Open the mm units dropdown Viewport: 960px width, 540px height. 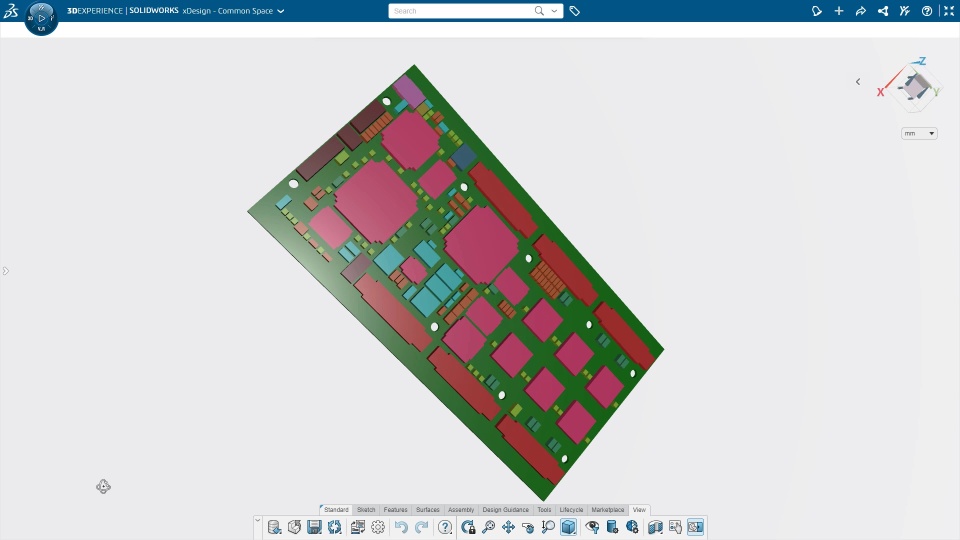(919, 133)
